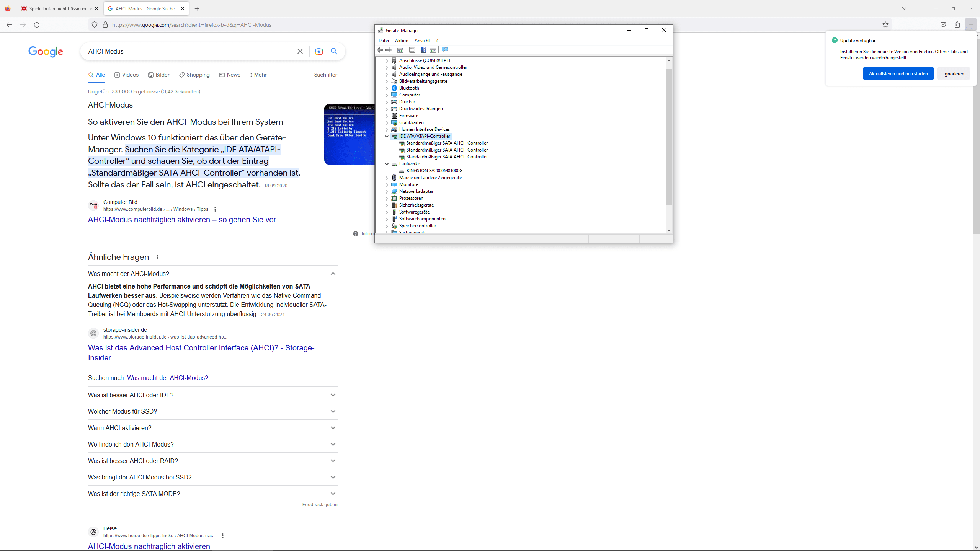
Task: Scan for hardware changes icon
Action: 444,50
